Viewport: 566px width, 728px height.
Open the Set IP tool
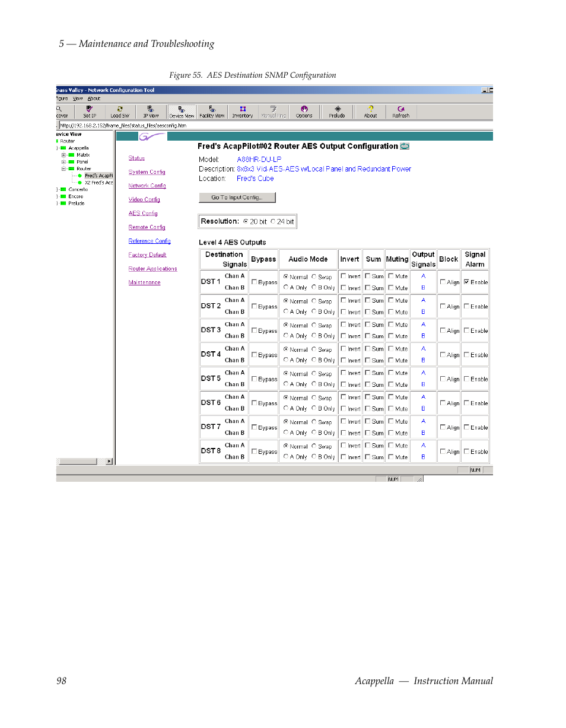coord(89,112)
